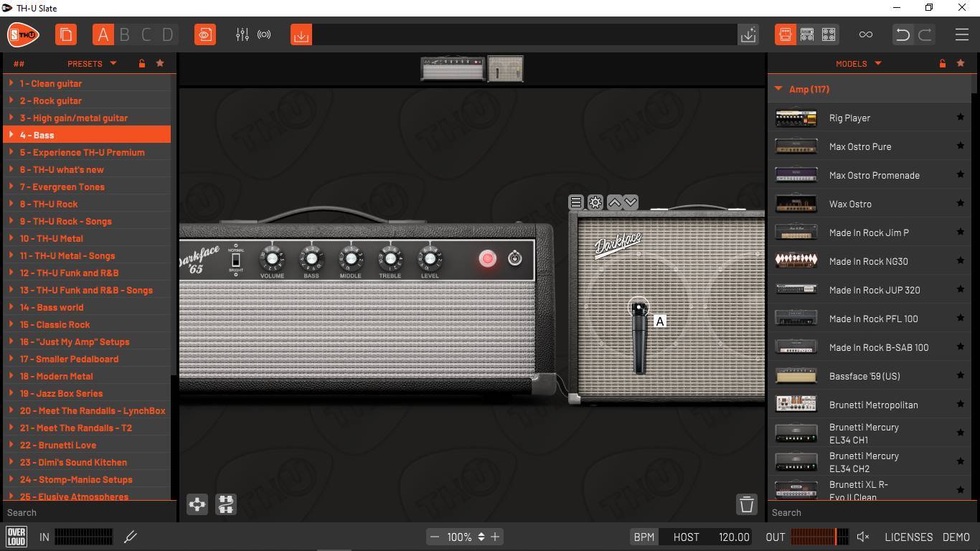Screen dimensions: 980x551
Task: Click the DEMO button
Action: tap(956, 537)
